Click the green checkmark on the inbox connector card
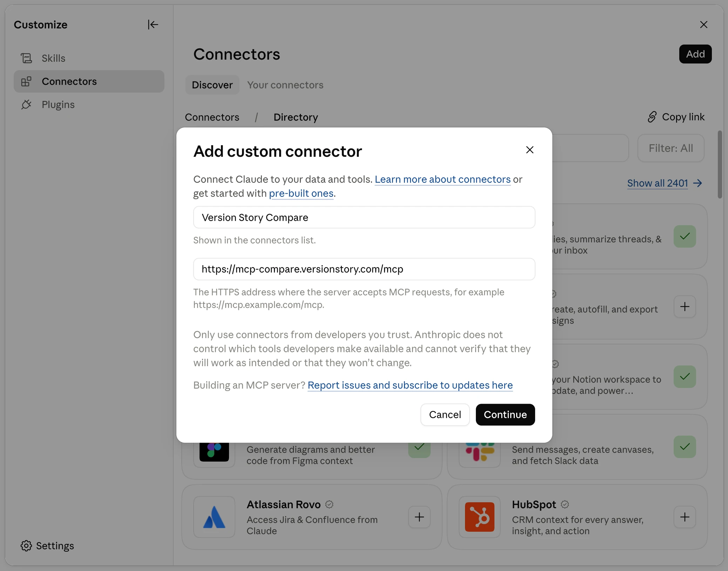 pos(685,236)
